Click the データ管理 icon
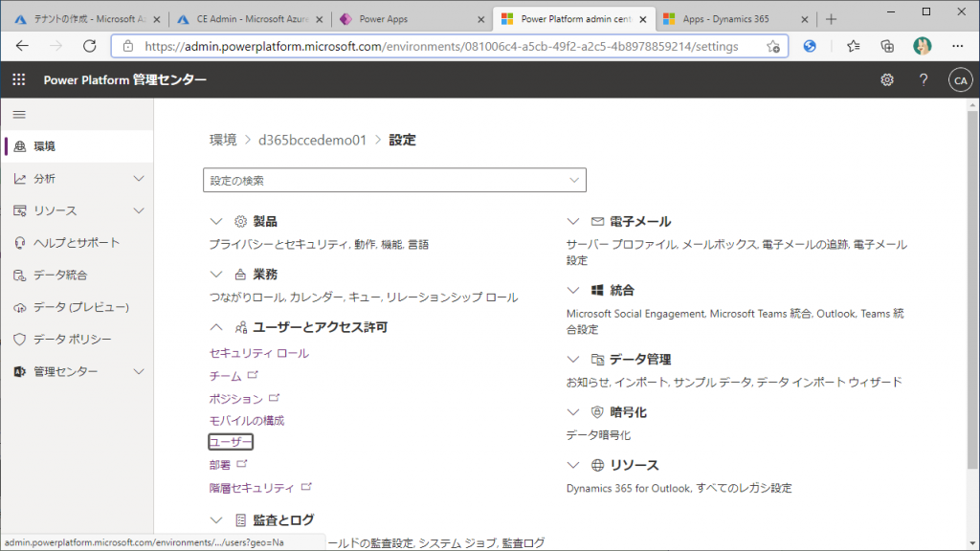 point(597,360)
